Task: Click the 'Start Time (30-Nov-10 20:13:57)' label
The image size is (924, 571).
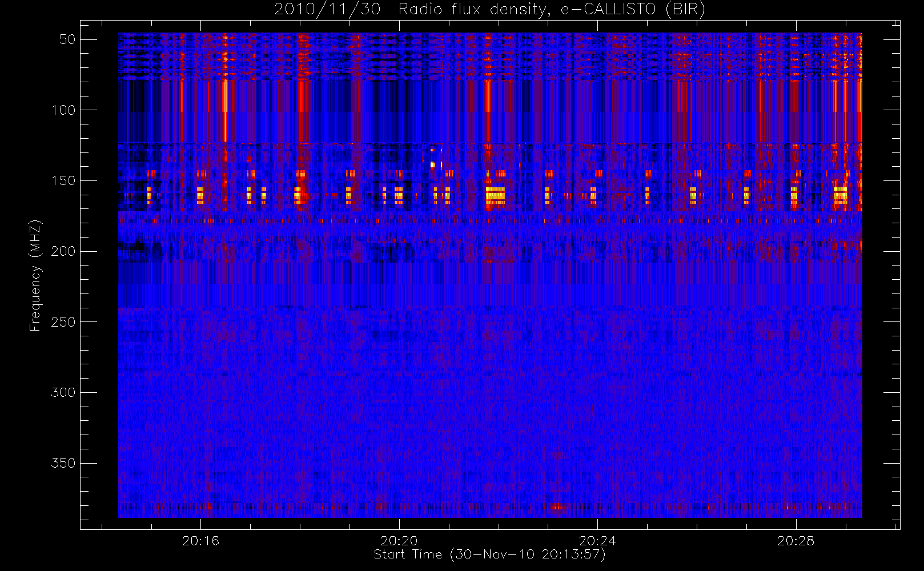Action: click(x=489, y=554)
